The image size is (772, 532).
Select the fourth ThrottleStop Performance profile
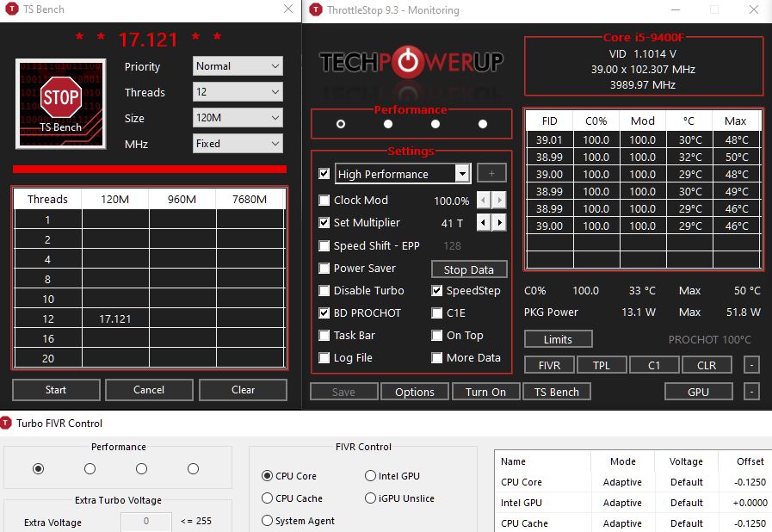(483, 124)
